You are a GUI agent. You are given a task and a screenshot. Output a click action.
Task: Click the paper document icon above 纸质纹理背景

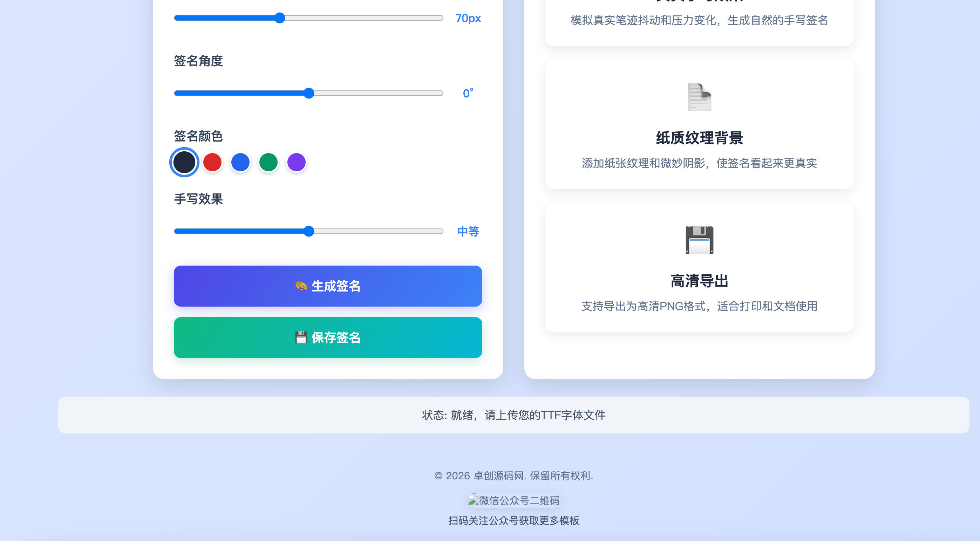(x=699, y=97)
